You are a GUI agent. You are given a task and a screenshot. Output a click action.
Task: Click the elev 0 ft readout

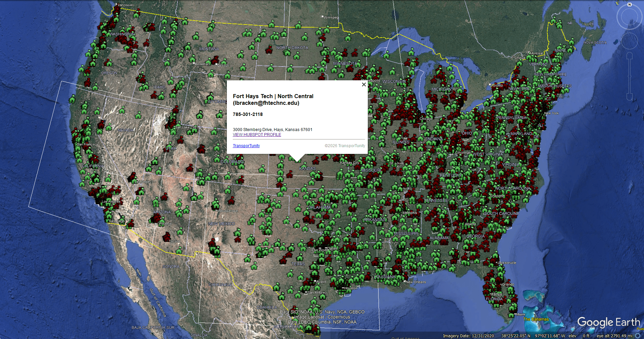579,336
